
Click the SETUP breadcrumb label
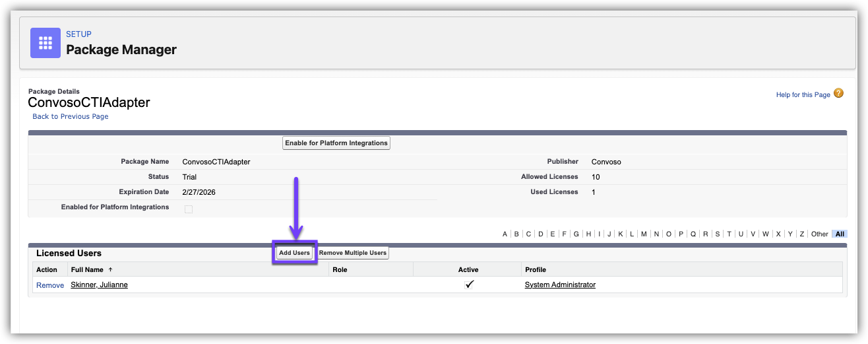click(78, 34)
